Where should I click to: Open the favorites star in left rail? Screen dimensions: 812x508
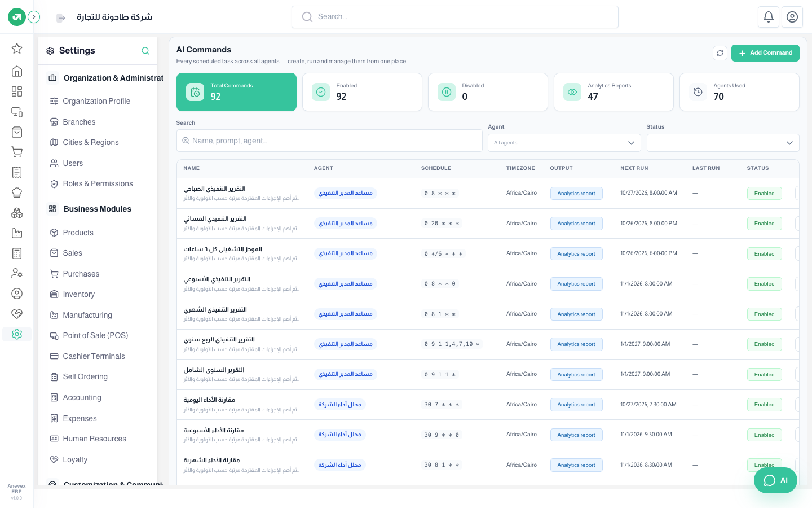17,49
